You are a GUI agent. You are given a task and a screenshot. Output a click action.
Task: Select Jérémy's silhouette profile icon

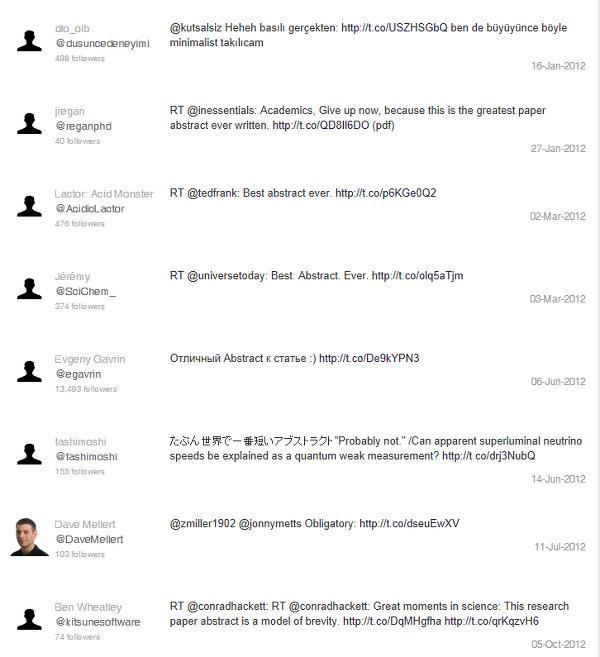tap(29, 289)
